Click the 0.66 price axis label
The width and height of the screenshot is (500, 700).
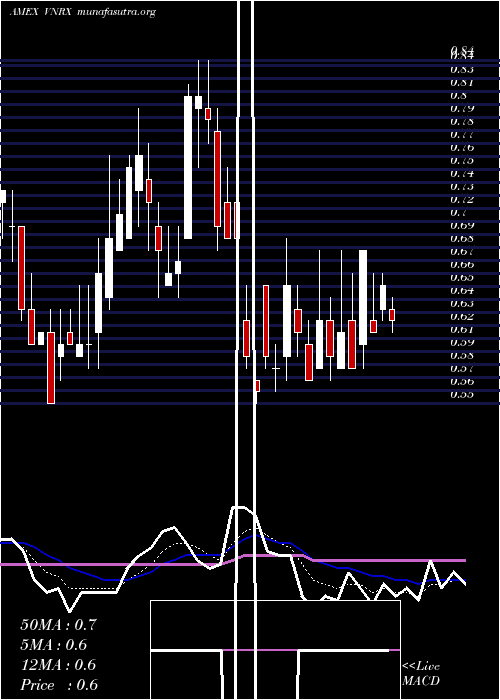pos(462,264)
